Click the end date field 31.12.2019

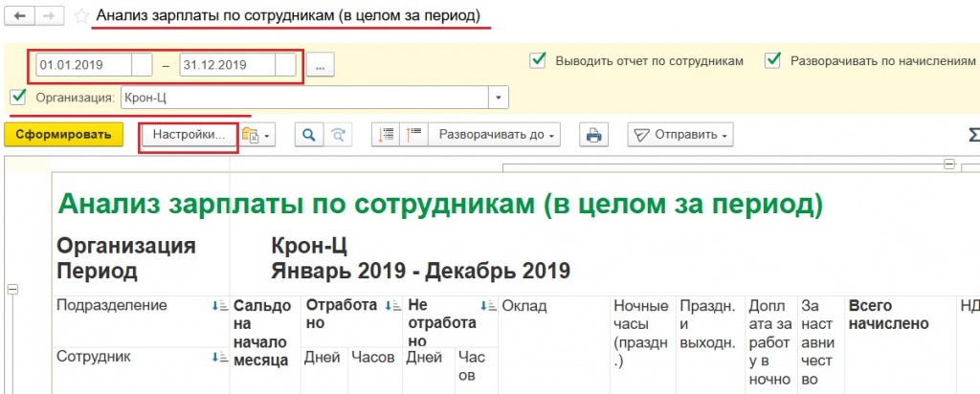(x=228, y=65)
